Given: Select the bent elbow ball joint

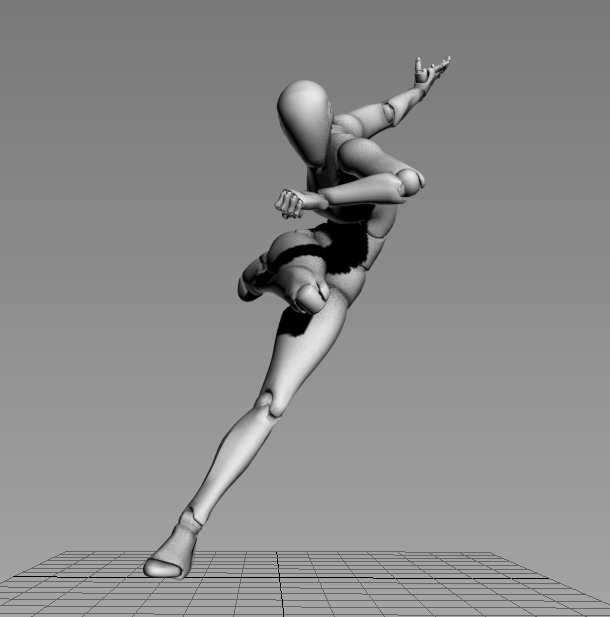Looking at the screenshot, I should point(410,181).
